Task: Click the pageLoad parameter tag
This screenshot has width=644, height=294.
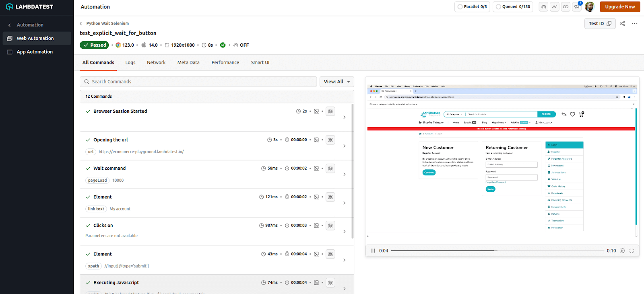Action: [x=97, y=181]
